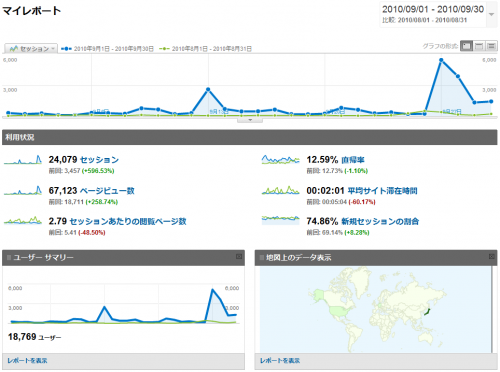500x372 pixels.
Task: Click the United States on the map
Action: [338, 311]
